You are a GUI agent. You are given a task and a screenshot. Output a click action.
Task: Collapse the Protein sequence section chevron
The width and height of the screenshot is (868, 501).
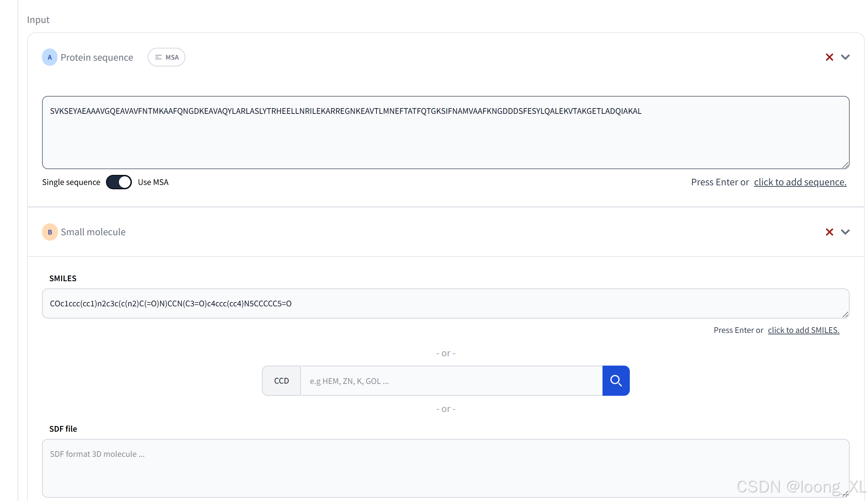[x=845, y=57]
